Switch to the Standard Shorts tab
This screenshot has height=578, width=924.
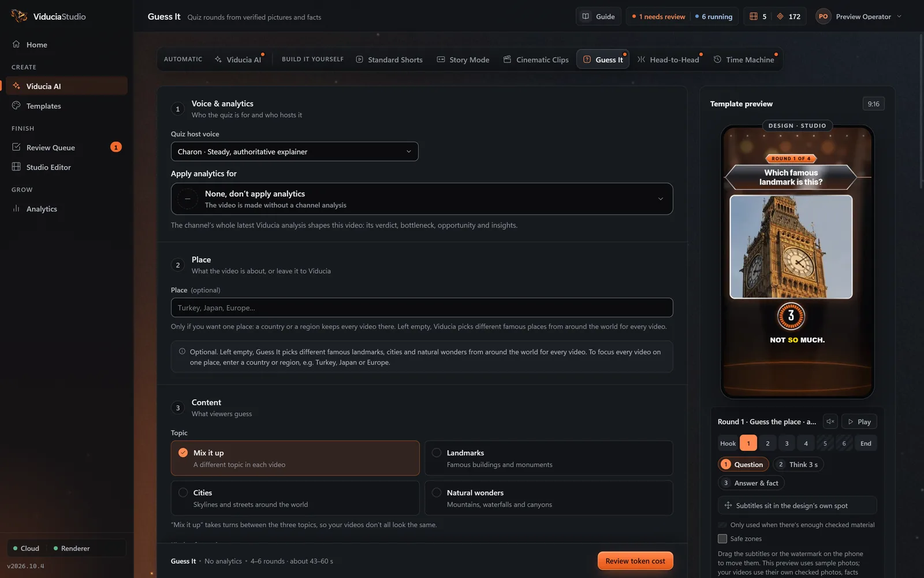389,60
